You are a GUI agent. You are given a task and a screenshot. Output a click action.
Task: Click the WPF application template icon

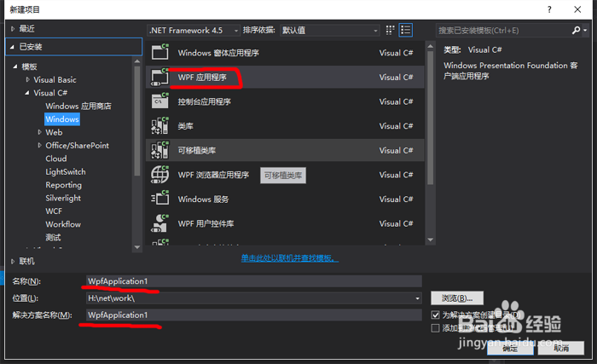(x=160, y=77)
